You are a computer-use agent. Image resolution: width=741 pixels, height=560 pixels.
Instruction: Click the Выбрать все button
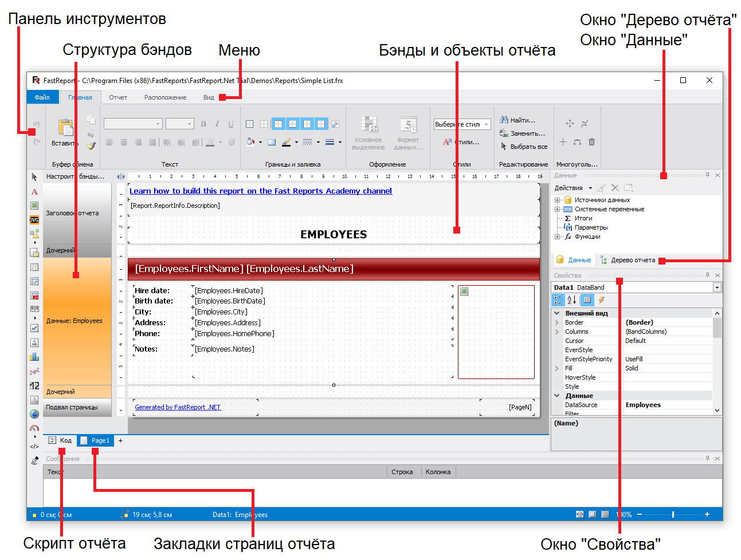[x=524, y=147]
